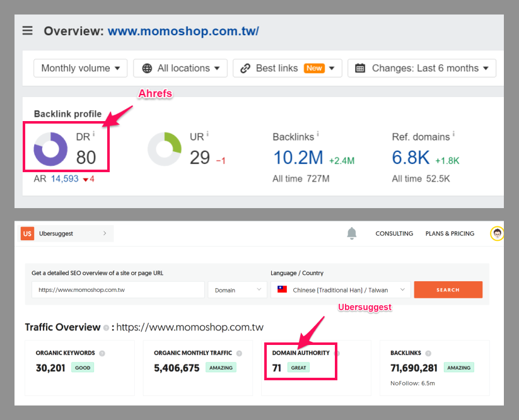519x420 pixels.
Task: Click the 71,690,281 backlinks value
Action: 414,368
